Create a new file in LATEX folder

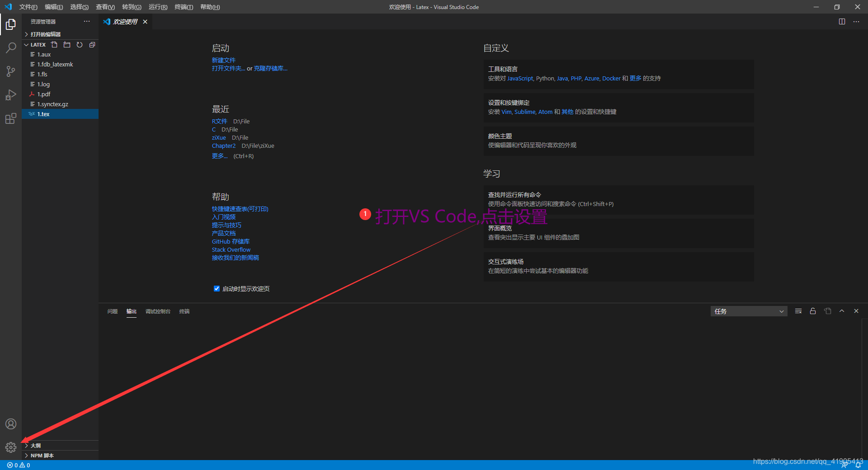54,45
